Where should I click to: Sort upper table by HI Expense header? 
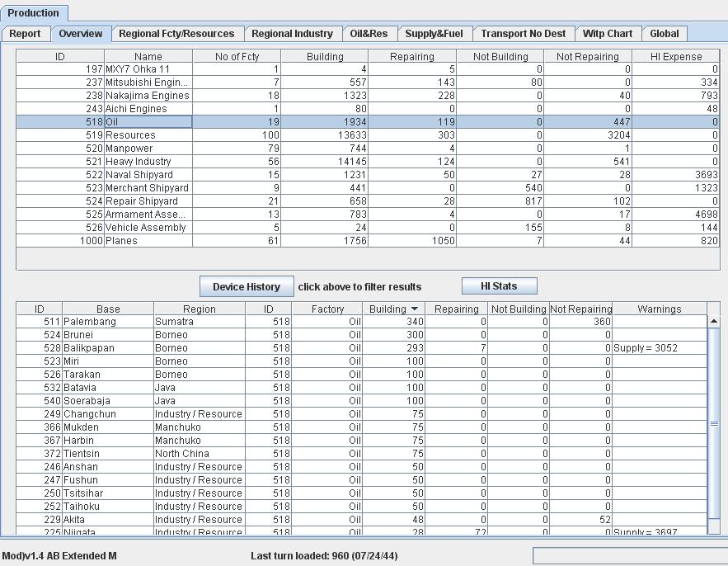pyautogui.click(x=676, y=56)
